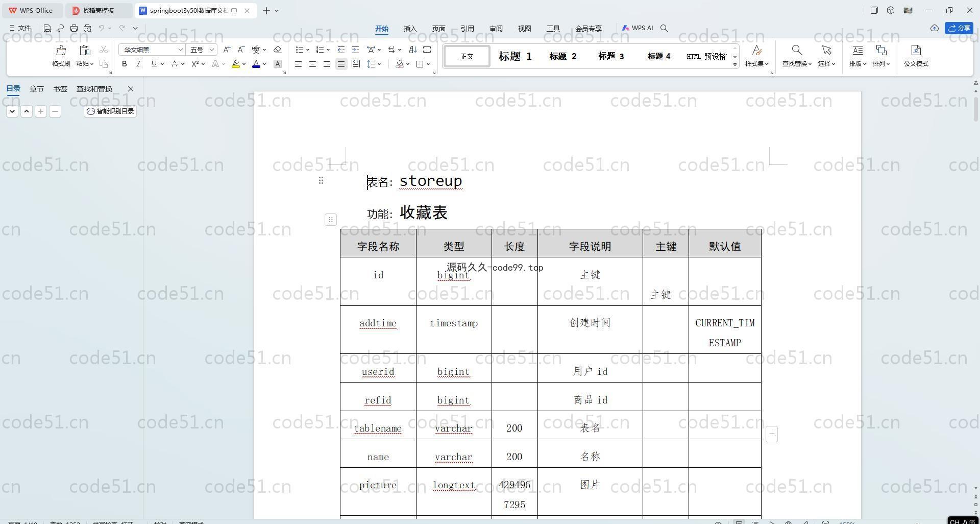The width and height of the screenshot is (980, 524).
Task: Decrease indent icon
Action: (x=341, y=50)
